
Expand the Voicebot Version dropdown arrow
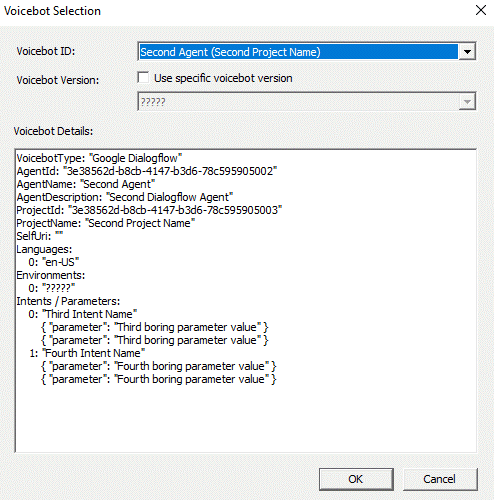point(467,102)
